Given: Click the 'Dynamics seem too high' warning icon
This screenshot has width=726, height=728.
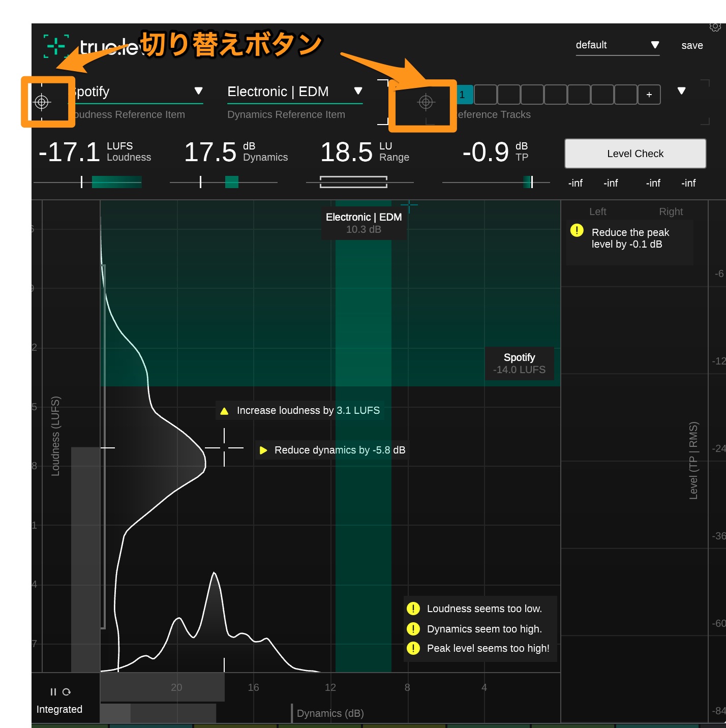Looking at the screenshot, I should pos(413,629).
